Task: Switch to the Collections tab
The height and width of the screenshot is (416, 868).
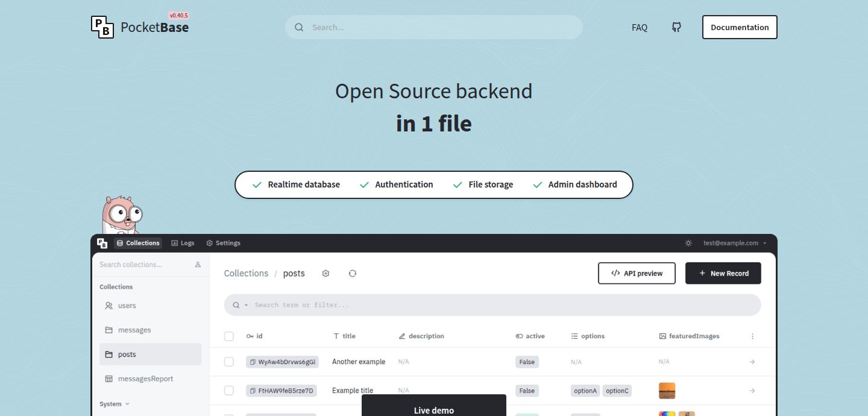Action: 138,243
